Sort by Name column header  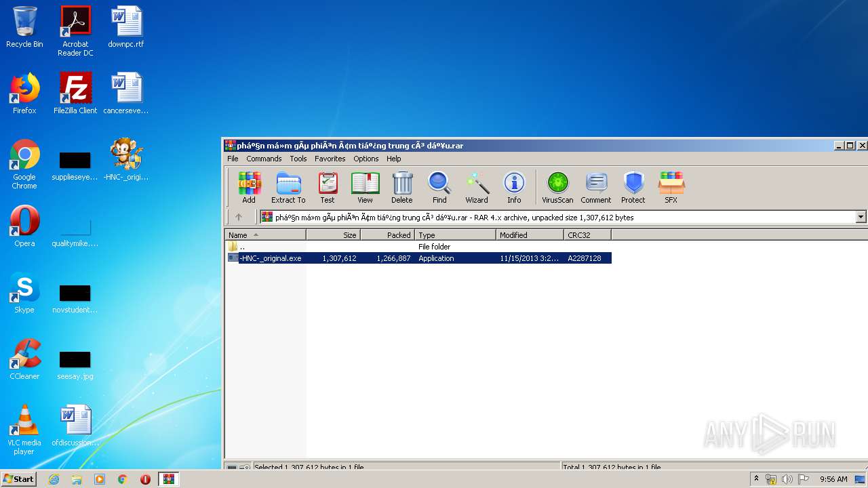click(x=266, y=235)
